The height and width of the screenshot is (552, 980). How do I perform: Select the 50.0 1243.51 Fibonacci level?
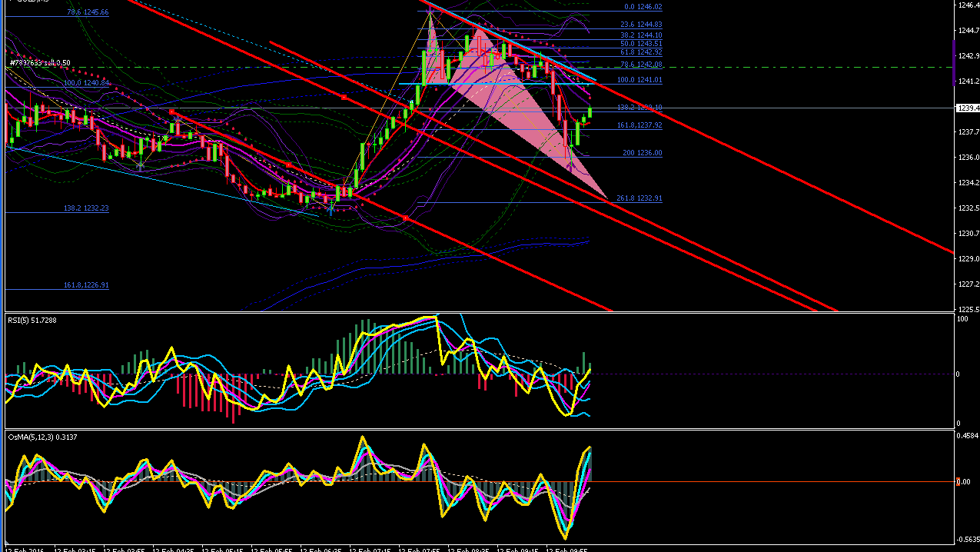pos(641,44)
